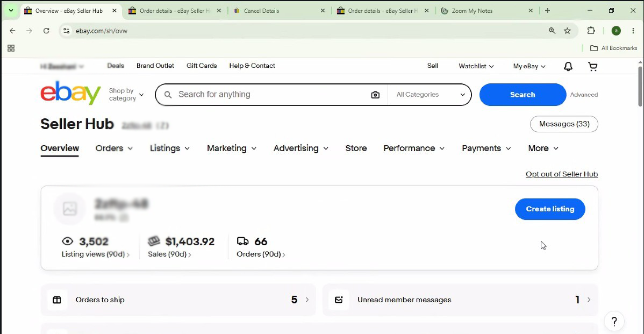Open Messages (33)
This screenshot has width=644, height=334.
click(x=564, y=124)
